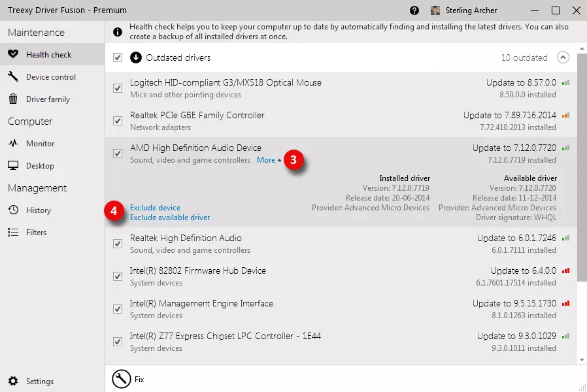Click reliability bars for AMD High Definition Audio
587x392 pixels.
(x=565, y=148)
